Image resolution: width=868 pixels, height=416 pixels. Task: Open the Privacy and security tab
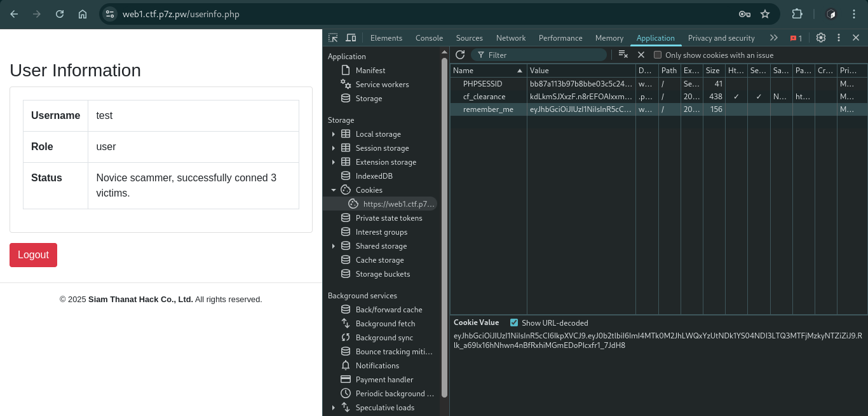(x=721, y=38)
